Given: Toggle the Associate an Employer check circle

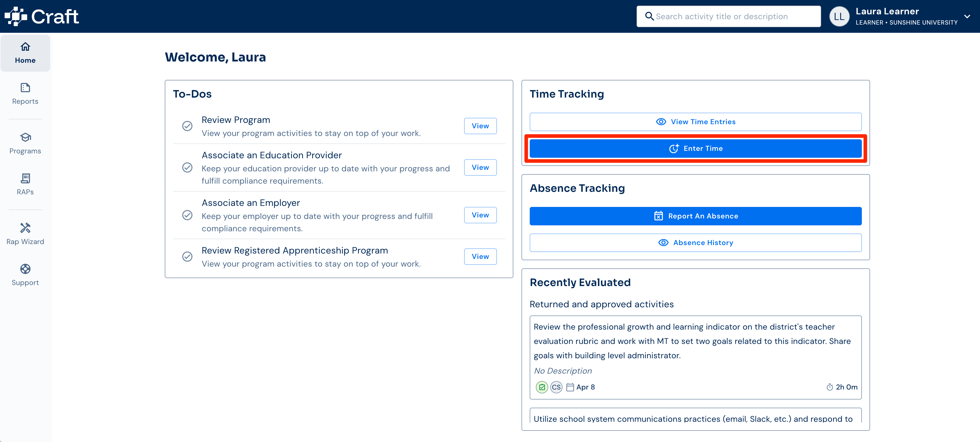Looking at the screenshot, I should point(187,215).
